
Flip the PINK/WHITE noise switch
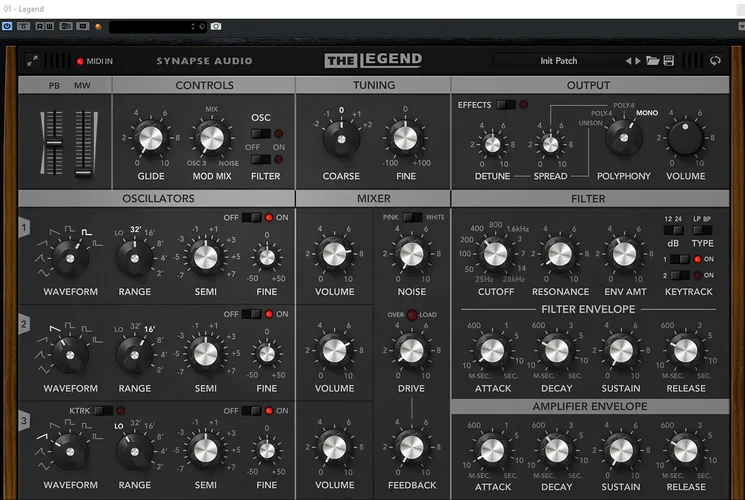pyautogui.click(x=412, y=217)
